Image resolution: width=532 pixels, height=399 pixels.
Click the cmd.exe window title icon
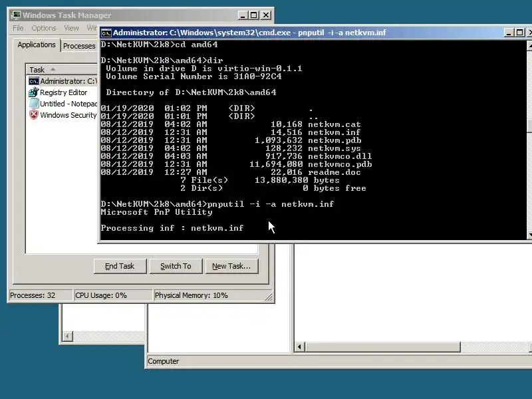pyautogui.click(x=106, y=33)
